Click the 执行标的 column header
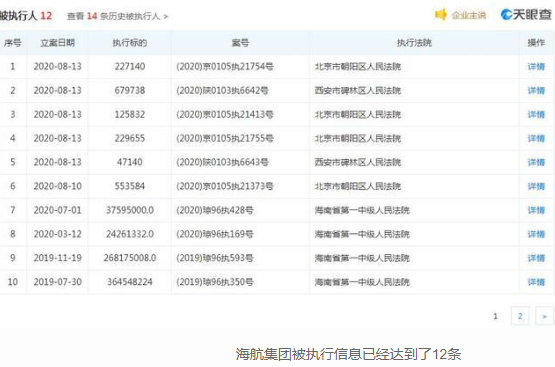Viewport: 555px width, 367px height. pos(130,43)
